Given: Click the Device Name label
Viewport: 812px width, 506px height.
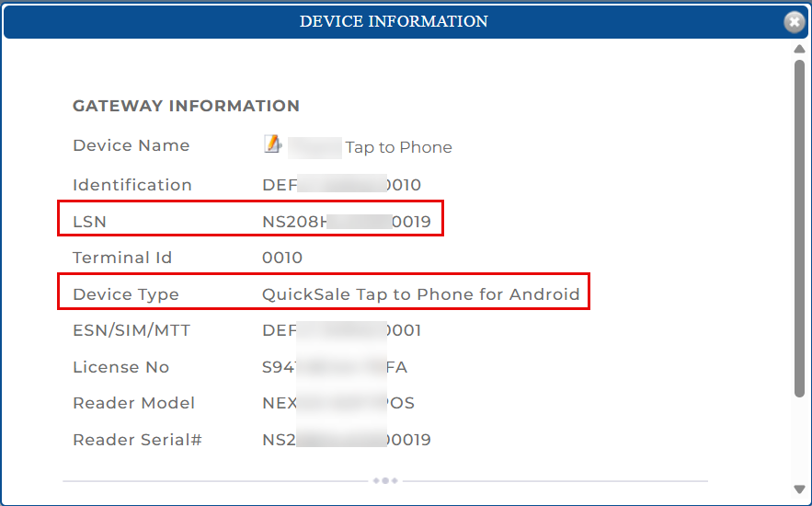Looking at the screenshot, I should coord(131,145).
